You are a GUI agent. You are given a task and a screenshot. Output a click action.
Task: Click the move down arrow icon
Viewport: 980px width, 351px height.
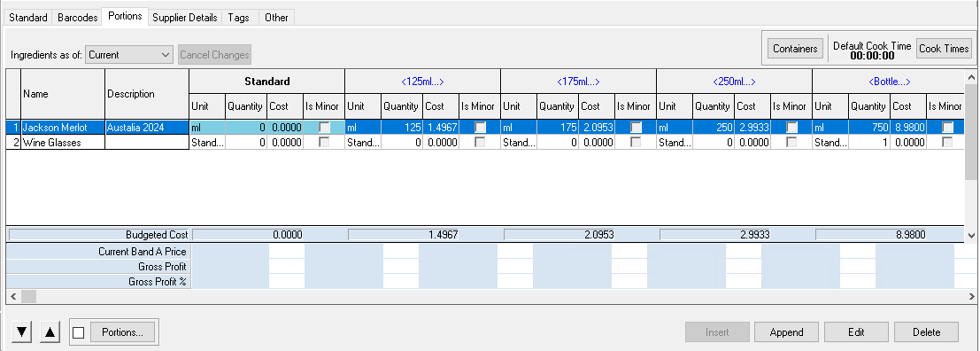(x=22, y=332)
